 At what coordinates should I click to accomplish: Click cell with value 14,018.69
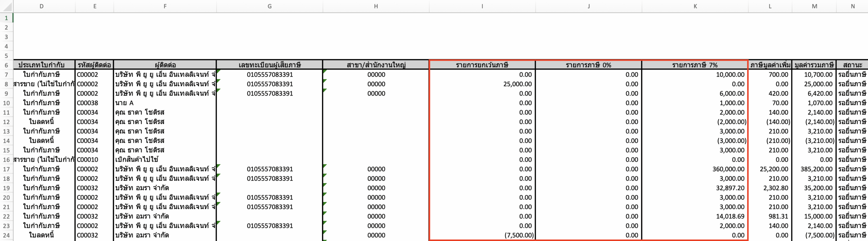[695, 216]
